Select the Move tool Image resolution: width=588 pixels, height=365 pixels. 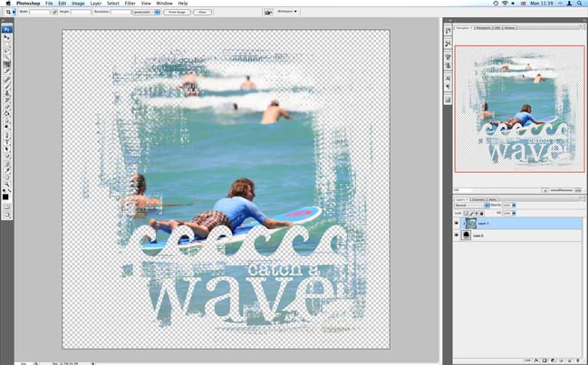6,37
